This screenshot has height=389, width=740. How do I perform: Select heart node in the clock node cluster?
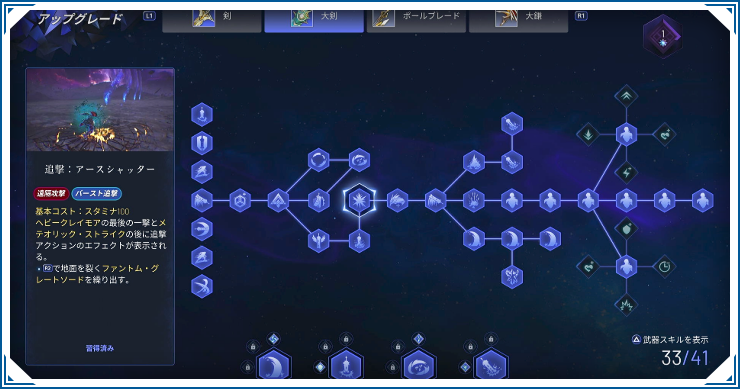tap(588, 267)
